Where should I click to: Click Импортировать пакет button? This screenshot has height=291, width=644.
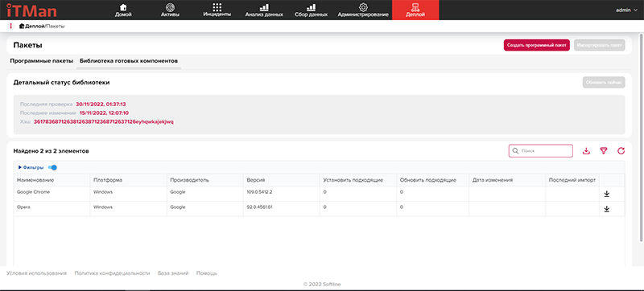(600, 45)
